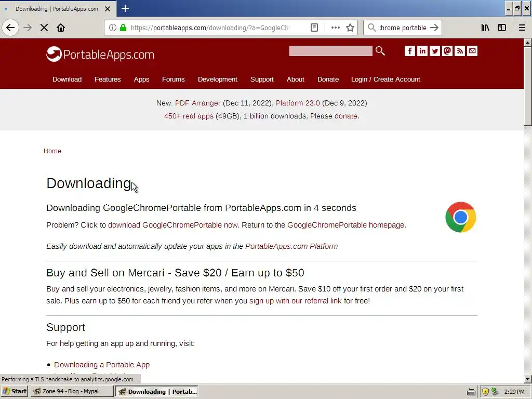Open GoogleChromePortable homepage link
The height and width of the screenshot is (399, 532).
345,225
